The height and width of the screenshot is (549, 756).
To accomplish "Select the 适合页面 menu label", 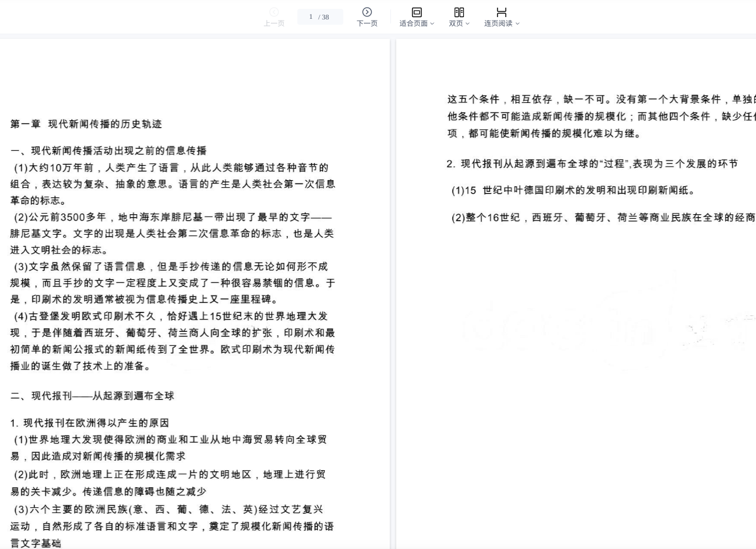I will [x=413, y=24].
